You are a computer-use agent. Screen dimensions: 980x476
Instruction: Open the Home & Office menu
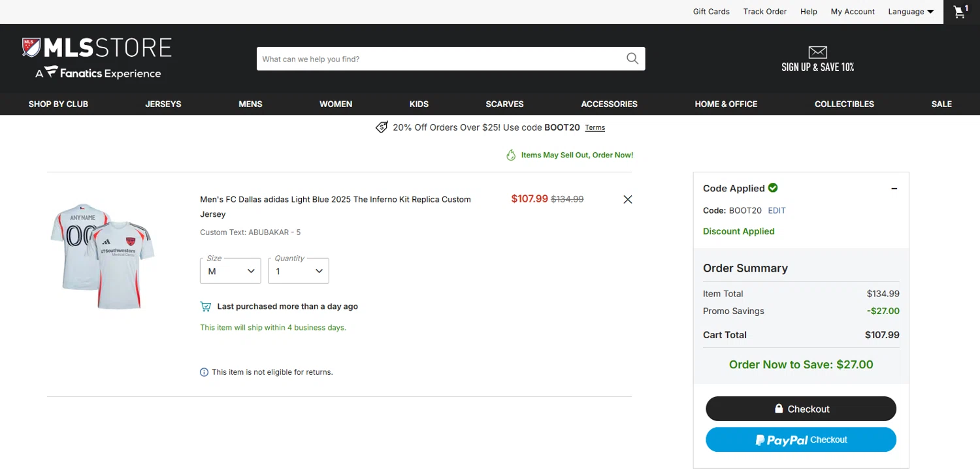point(726,104)
